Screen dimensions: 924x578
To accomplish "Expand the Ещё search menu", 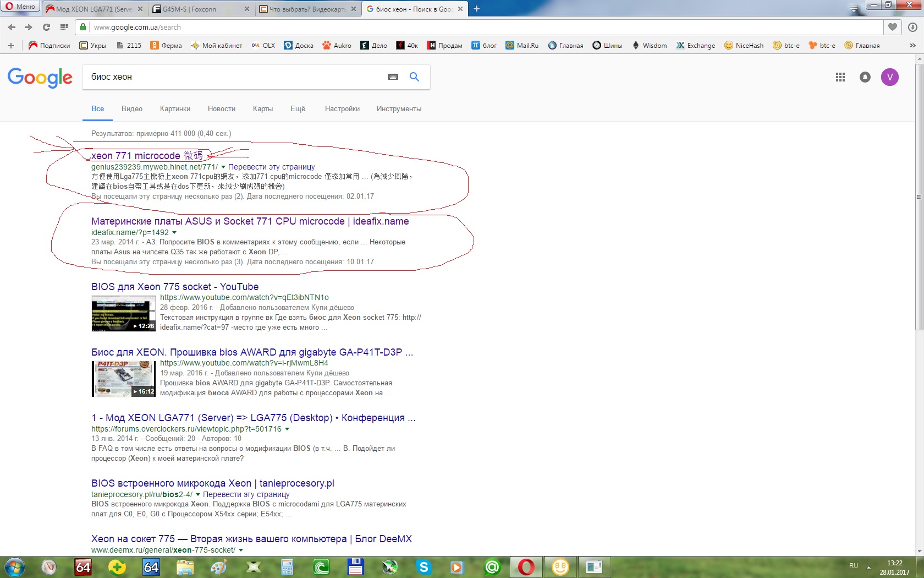I will 298,109.
